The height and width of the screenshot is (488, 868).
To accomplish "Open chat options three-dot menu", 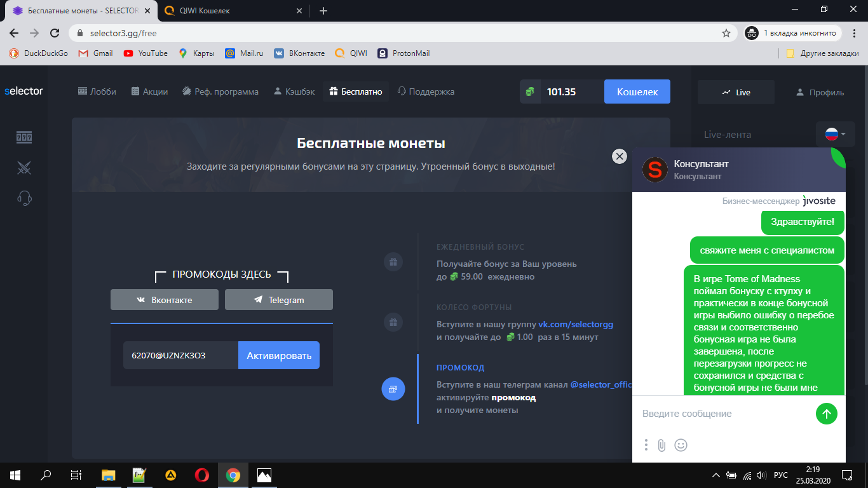I will click(646, 445).
